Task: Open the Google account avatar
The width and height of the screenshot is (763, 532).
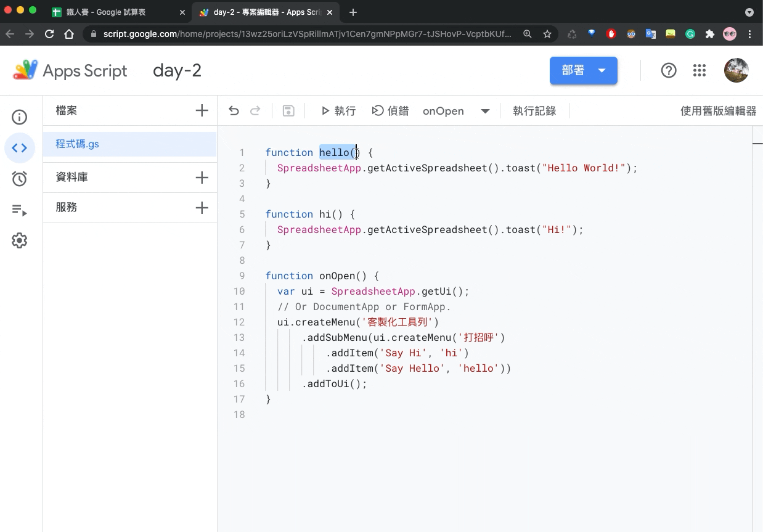Action: click(x=736, y=71)
